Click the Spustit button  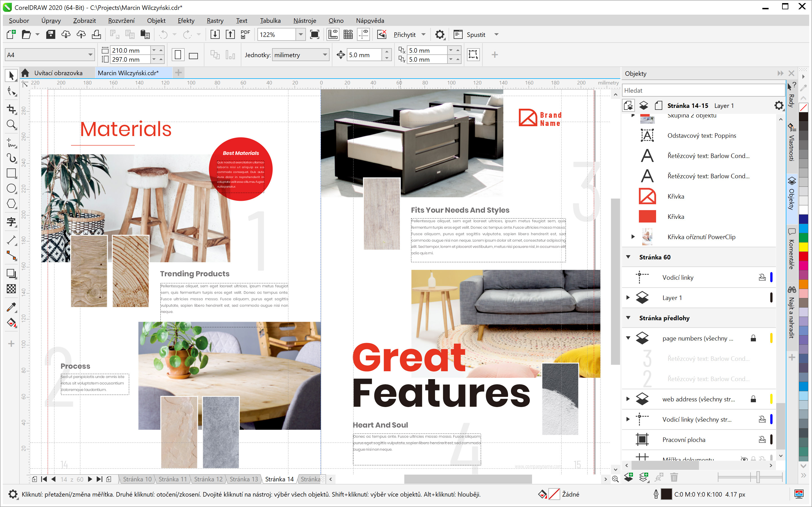click(475, 35)
